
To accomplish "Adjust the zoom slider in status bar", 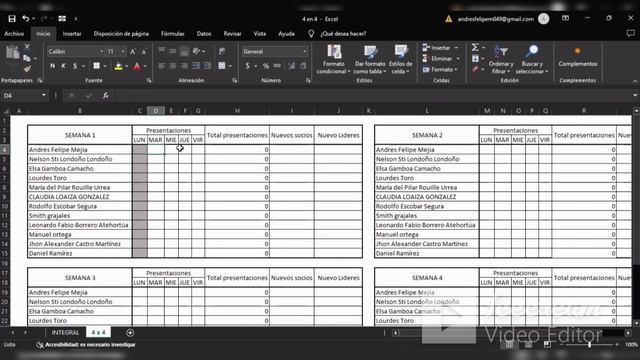I will tap(589, 345).
